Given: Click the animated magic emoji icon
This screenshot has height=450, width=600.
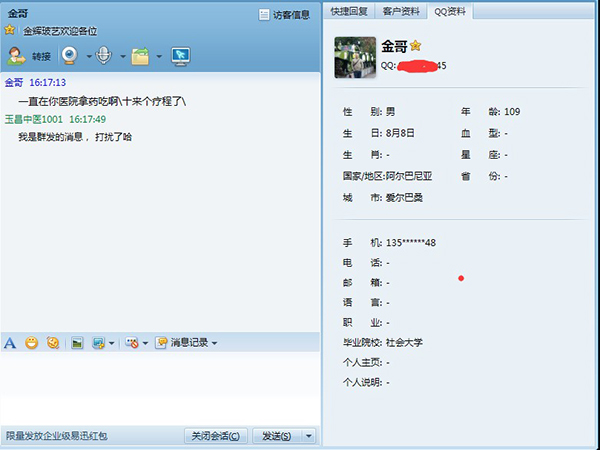Looking at the screenshot, I should pos(53,342).
